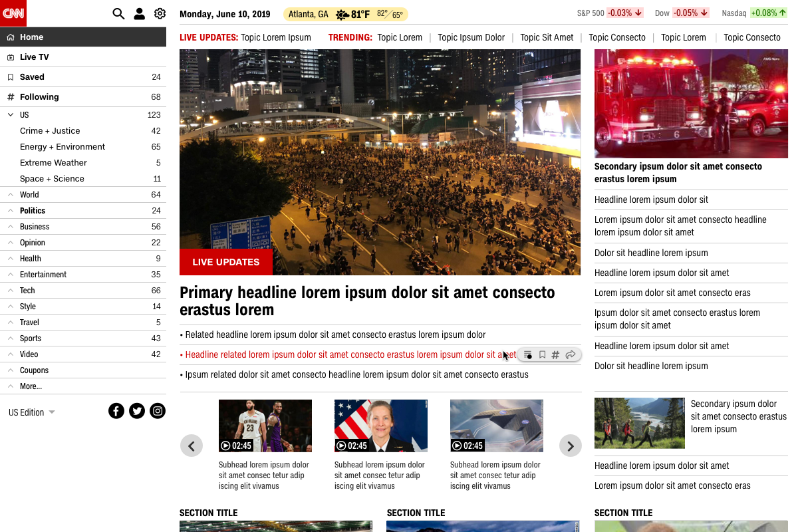
Task: Open Energy + Environment subsection
Action: [83, 147]
